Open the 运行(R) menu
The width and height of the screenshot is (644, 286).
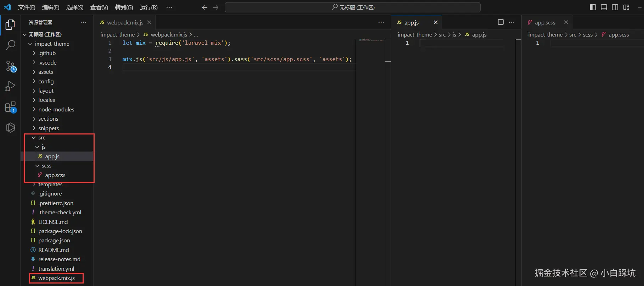coord(149,7)
